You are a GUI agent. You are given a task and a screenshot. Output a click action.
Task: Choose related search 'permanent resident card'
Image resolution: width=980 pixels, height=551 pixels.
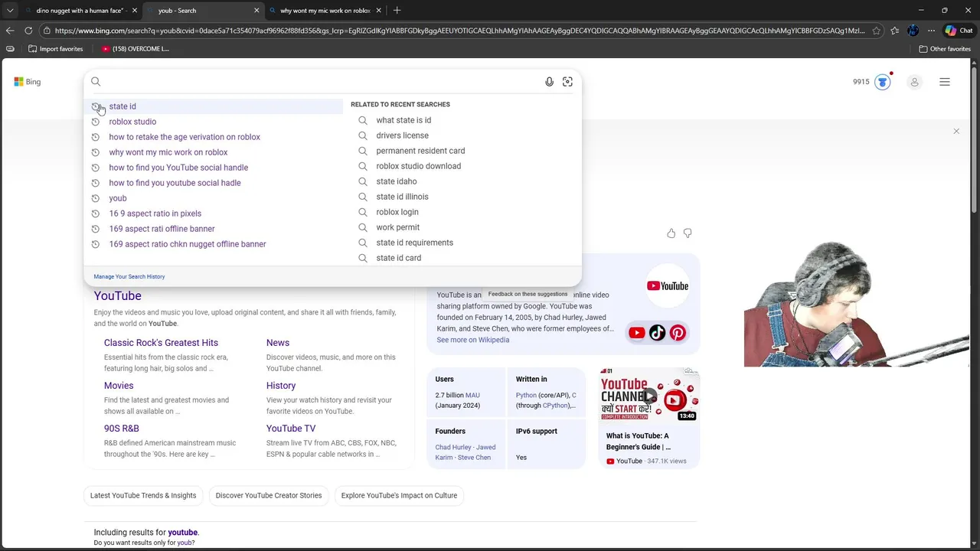click(420, 151)
